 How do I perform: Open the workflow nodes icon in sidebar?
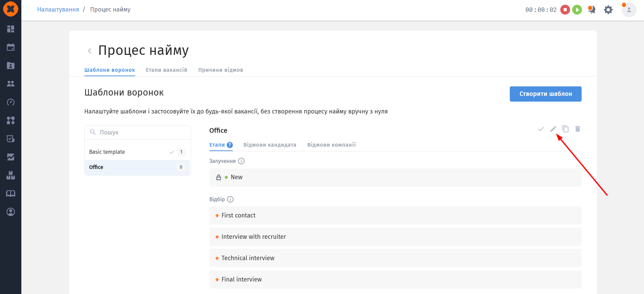tap(11, 120)
